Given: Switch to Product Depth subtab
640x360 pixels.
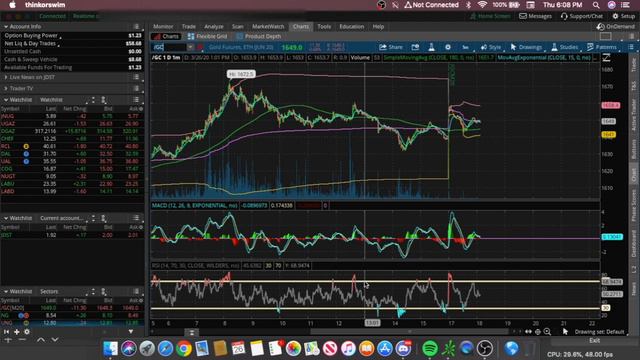Looking at the screenshot, I should pyautogui.click(x=259, y=36).
